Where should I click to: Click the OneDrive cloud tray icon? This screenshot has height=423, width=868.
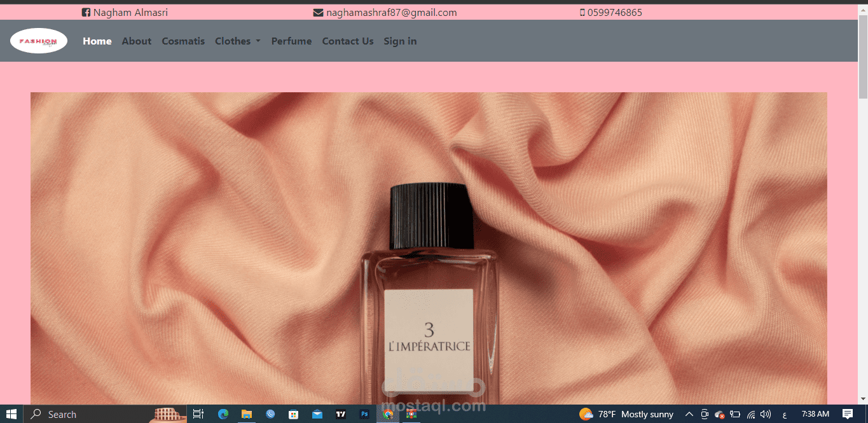720,414
